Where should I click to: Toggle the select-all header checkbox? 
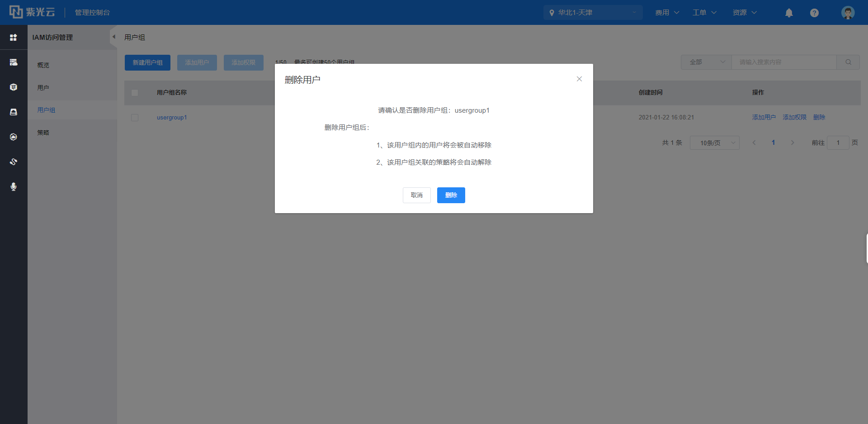(x=135, y=93)
